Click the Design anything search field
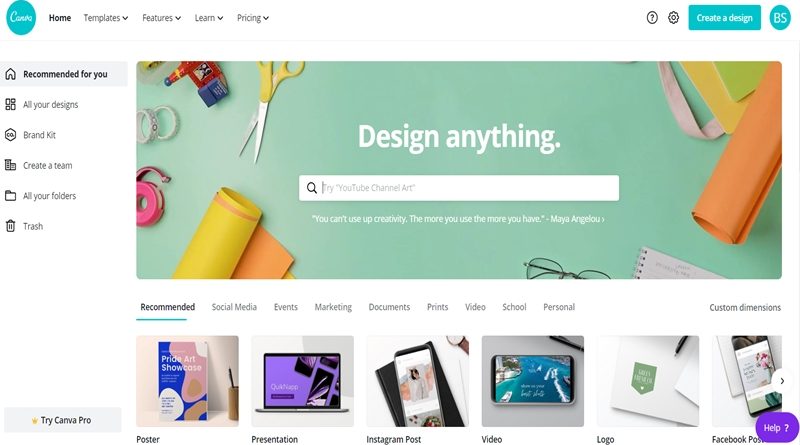 [459, 188]
